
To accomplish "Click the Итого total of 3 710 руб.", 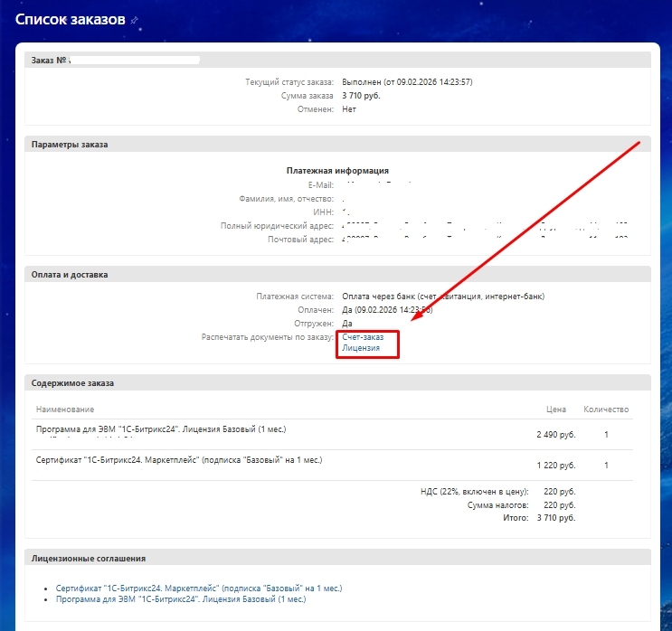I will pos(556,517).
